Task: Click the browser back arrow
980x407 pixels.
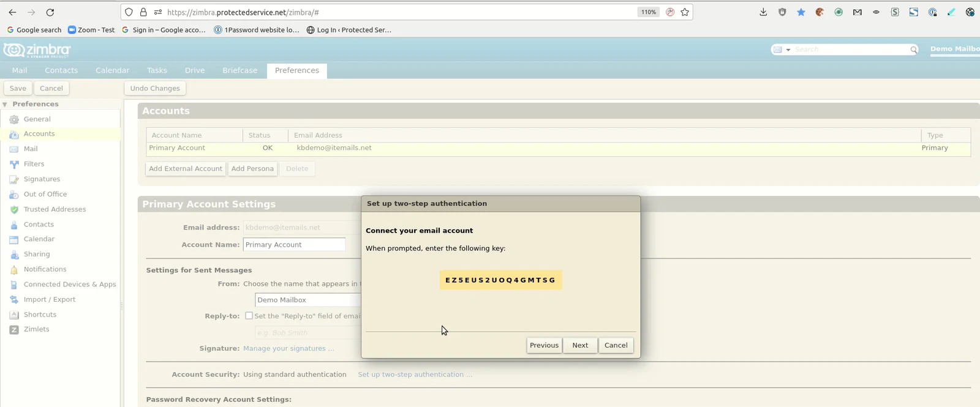Action: 12,12
